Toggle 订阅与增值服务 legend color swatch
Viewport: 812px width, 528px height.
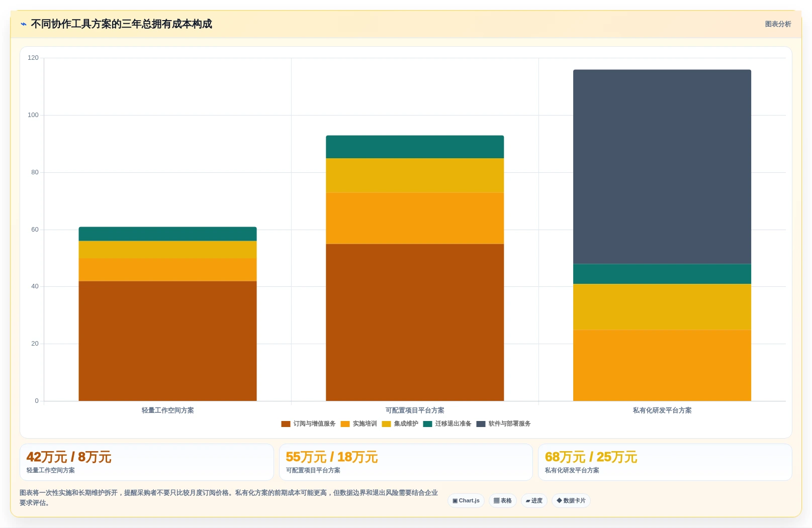tap(286, 424)
